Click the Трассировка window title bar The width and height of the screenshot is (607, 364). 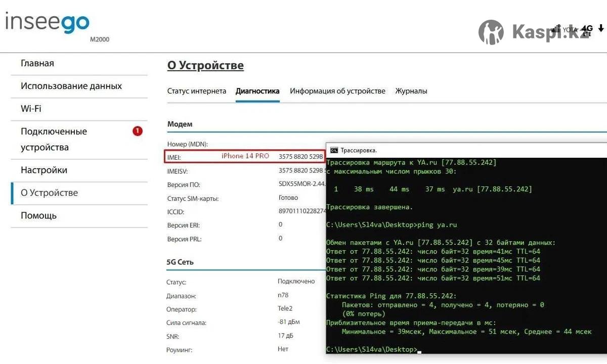(x=466, y=150)
